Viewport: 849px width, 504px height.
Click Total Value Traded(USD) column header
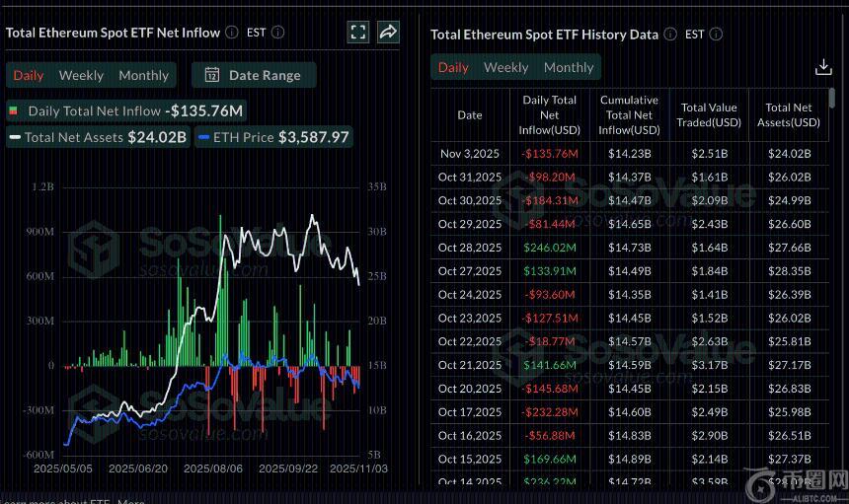coord(709,114)
